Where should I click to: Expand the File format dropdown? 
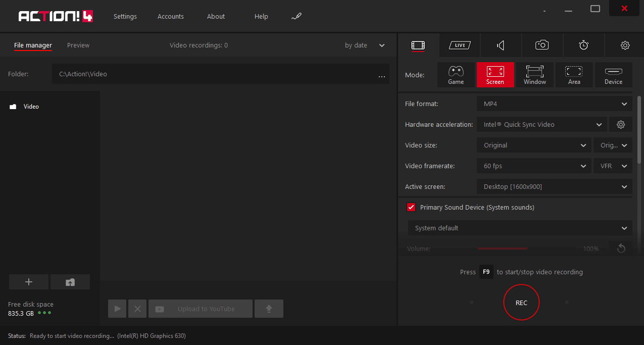(x=554, y=104)
